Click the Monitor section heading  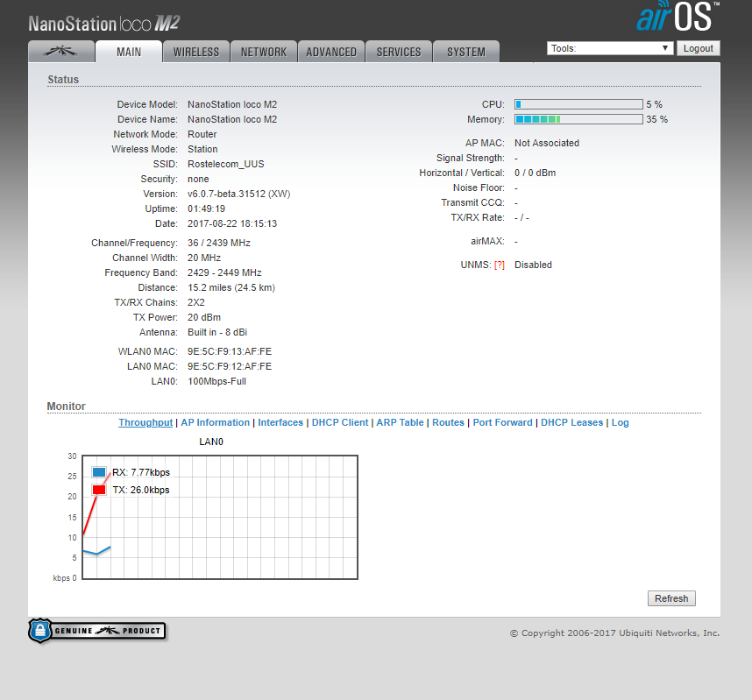click(67, 407)
